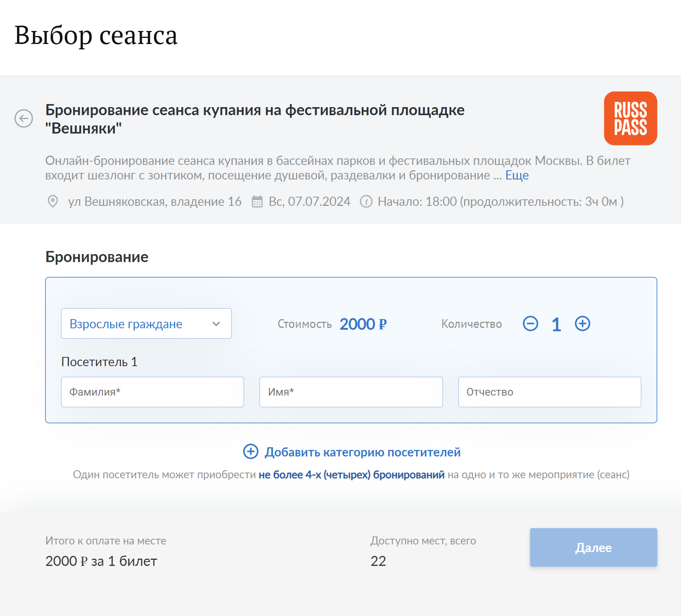Click the Бронирование section heading

[97, 257]
